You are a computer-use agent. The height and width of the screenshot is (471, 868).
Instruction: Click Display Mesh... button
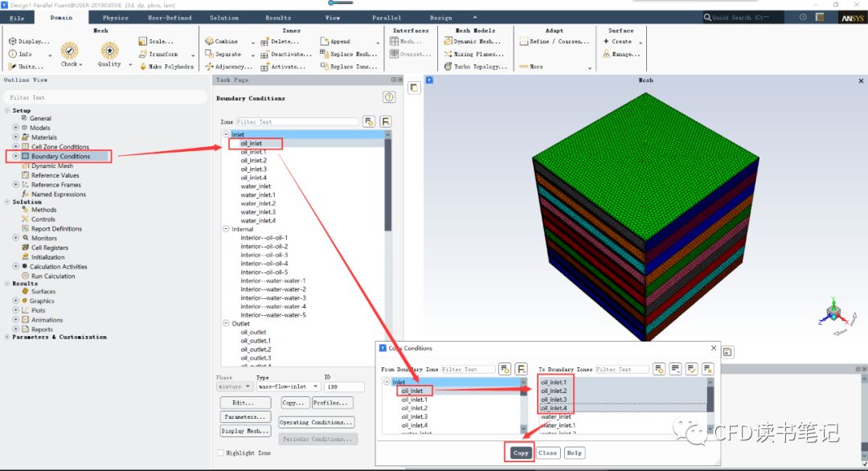coord(245,431)
